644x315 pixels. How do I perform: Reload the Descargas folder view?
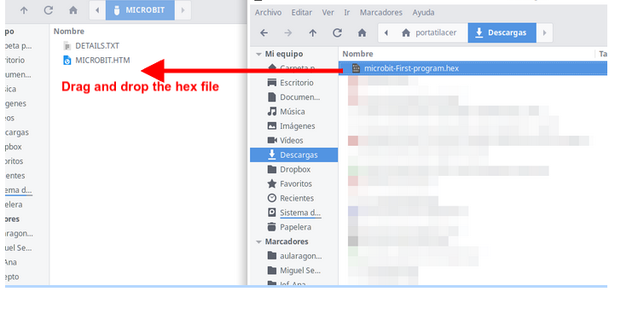pos(337,33)
